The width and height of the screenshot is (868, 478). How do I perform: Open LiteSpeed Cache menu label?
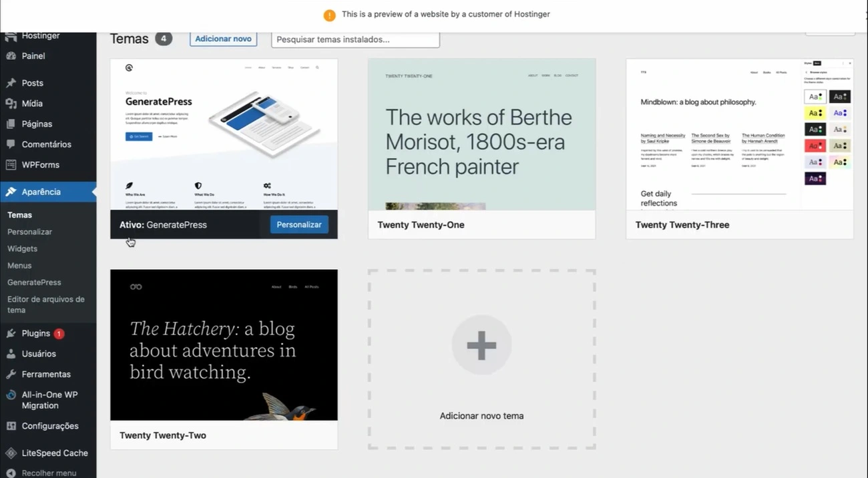click(55, 453)
